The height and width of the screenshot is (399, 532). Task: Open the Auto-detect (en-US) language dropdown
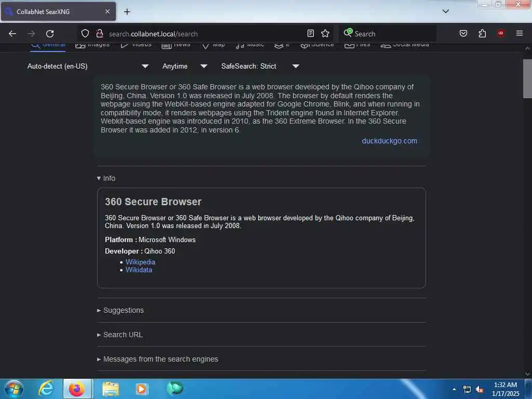pyautogui.click(x=88, y=66)
